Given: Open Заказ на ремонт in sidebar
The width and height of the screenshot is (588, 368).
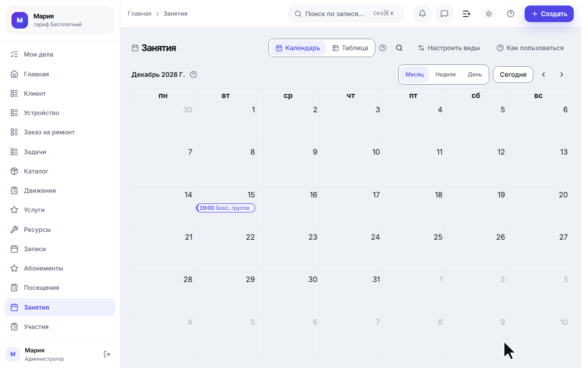Looking at the screenshot, I should tap(60, 132).
